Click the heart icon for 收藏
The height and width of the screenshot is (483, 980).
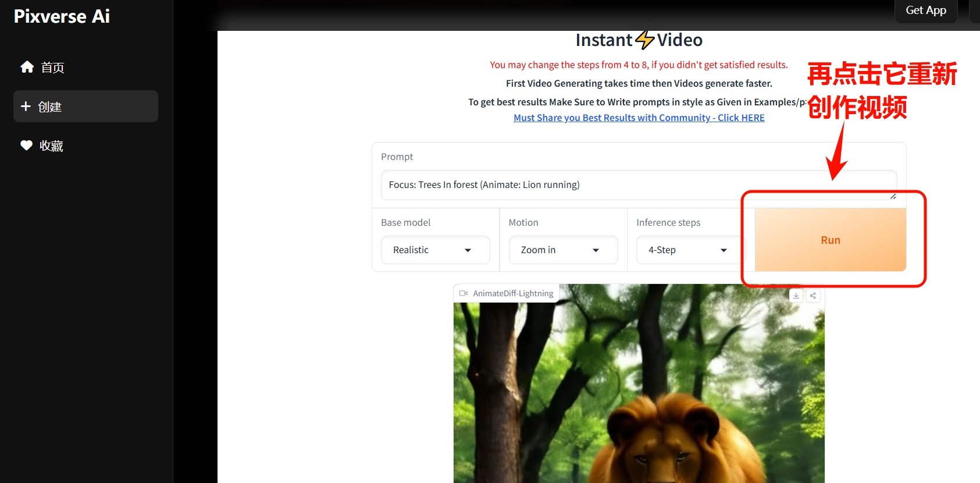click(26, 145)
